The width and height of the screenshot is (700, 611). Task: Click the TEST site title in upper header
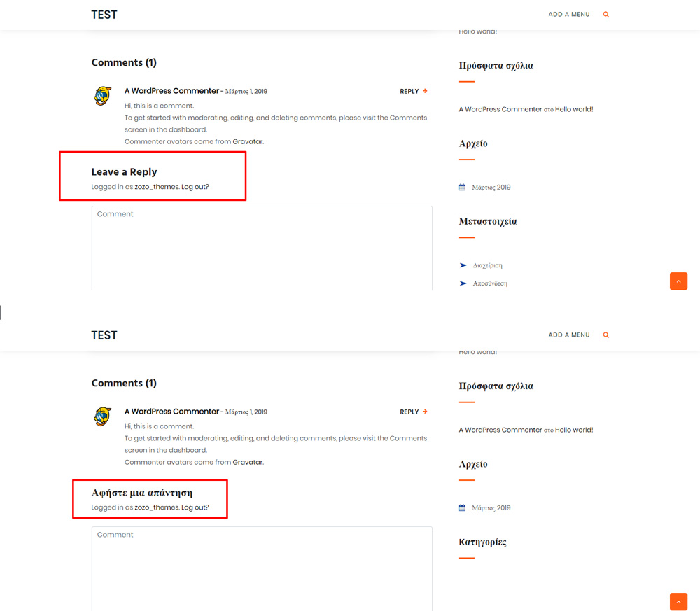104,15
